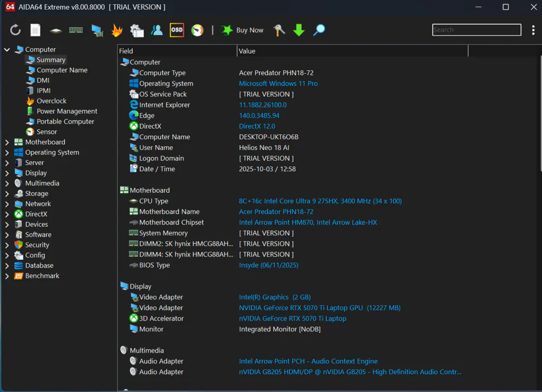
Task: Expand the Benchmark tree node
Action: (7, 276)
